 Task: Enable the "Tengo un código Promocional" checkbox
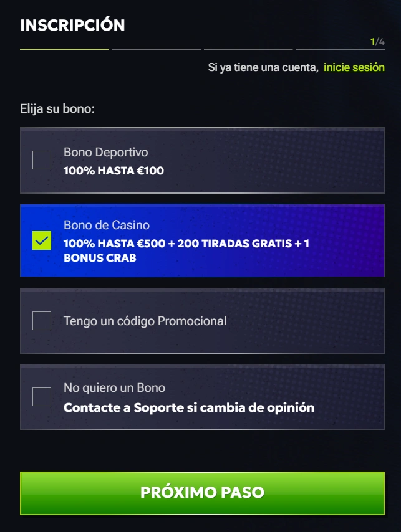[x=42, y=321]
